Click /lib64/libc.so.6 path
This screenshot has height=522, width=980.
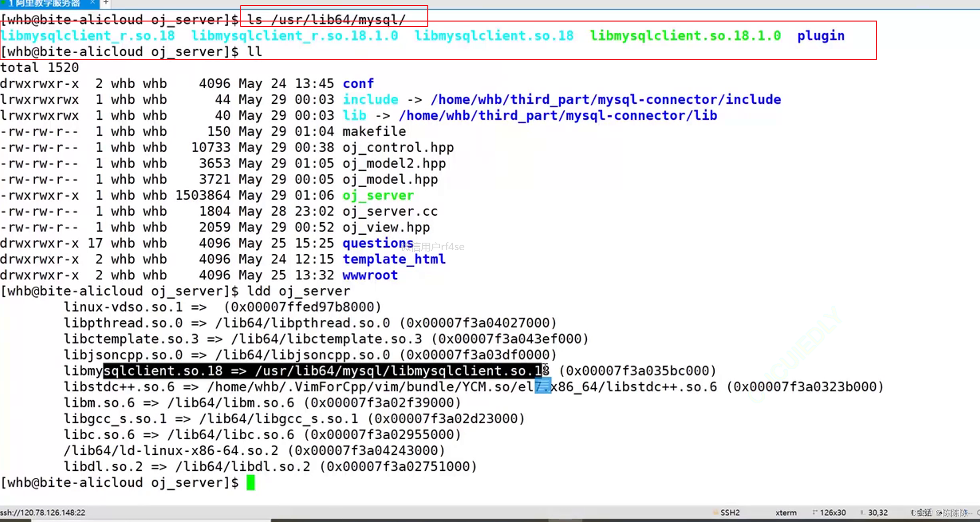coord(231,435)
